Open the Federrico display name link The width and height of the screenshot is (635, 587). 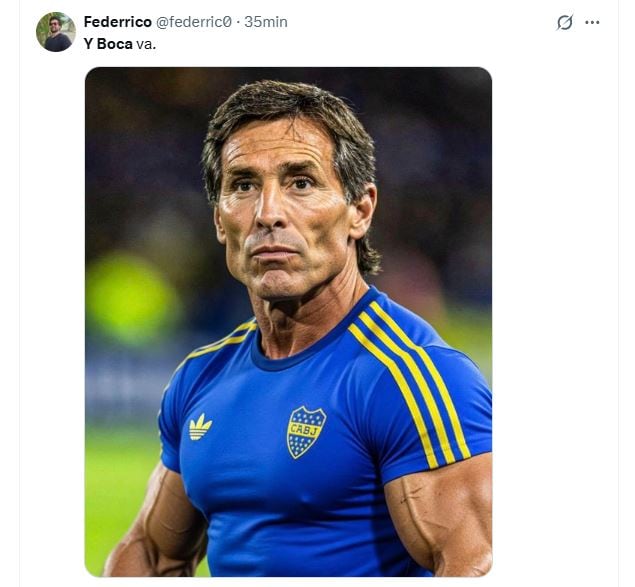click(117, 21)
